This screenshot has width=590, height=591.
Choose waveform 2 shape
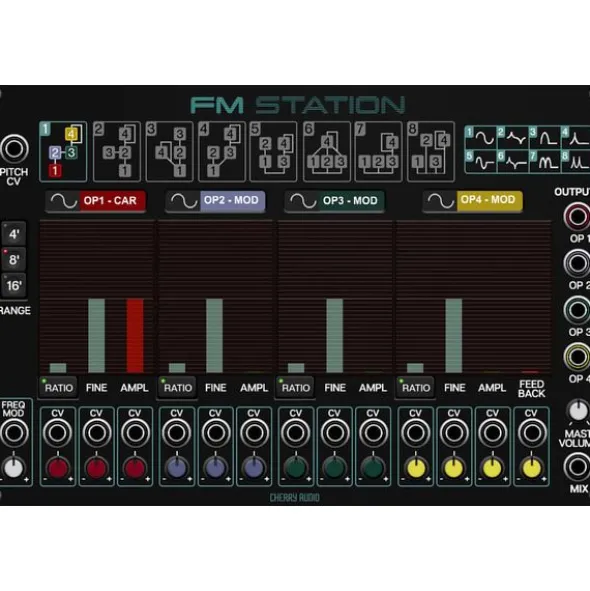513,138
